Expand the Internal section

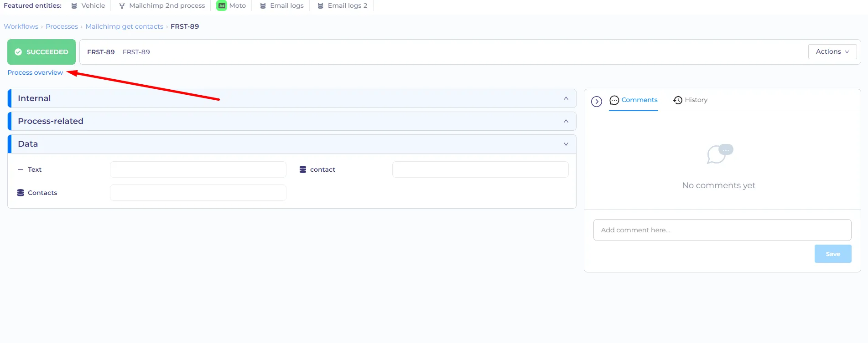[292, 98]
